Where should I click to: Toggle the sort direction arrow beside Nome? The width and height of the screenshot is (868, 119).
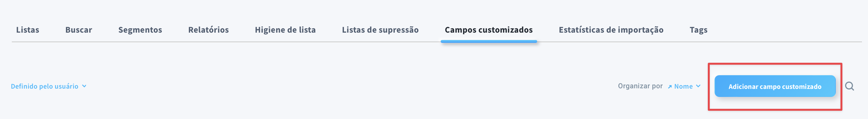click(670, 87)
